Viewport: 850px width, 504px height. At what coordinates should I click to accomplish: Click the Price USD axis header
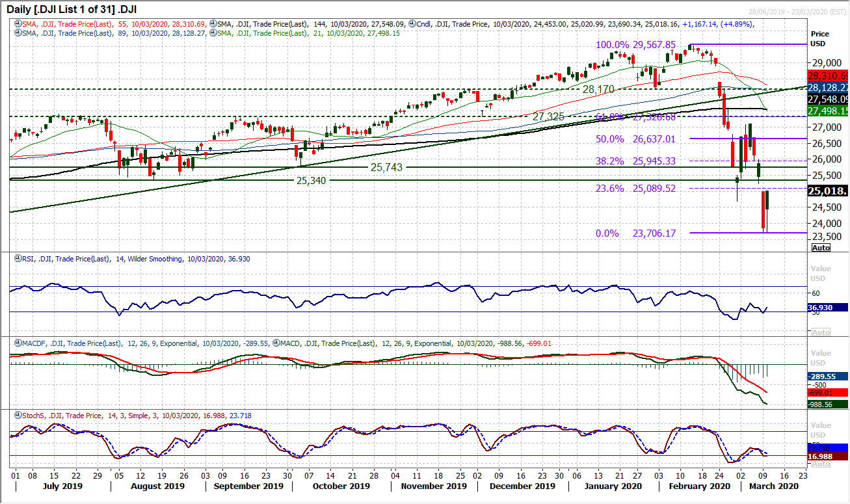pos(821,38)
